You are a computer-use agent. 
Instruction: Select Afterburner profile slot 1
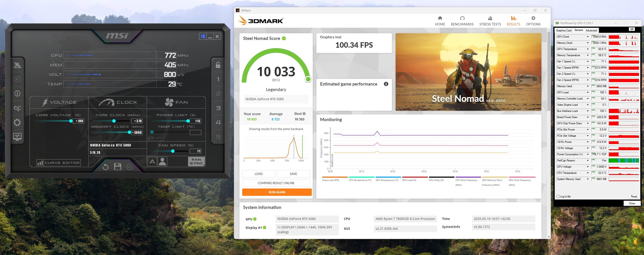(218, 79)
